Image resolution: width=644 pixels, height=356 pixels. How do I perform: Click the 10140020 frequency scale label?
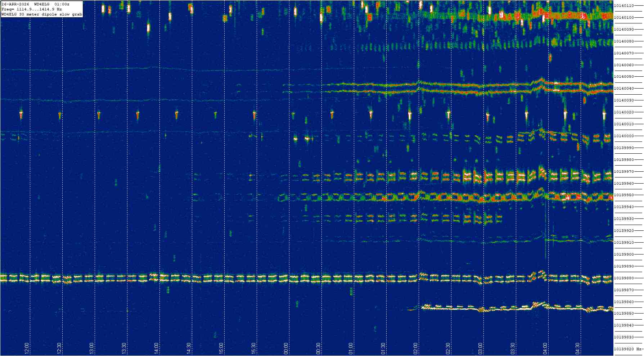point(624,112)
